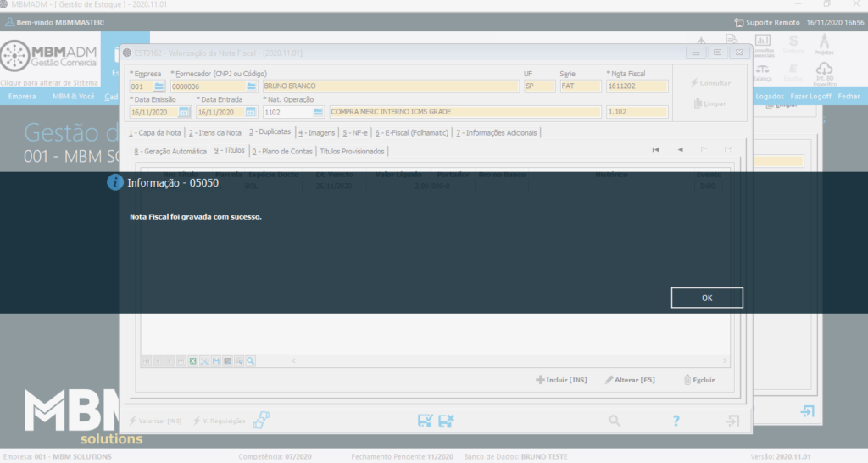Open the Fornecedor lookup icon
The image size is (868, 463).
click(x=251, y=86)
